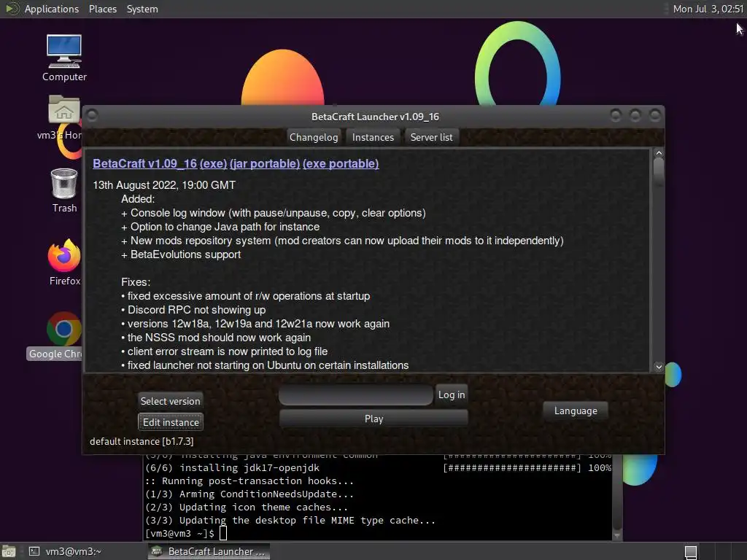Viewport: 747px width, 560px height.
Task: Click the Language button
Action: [576, 411]
